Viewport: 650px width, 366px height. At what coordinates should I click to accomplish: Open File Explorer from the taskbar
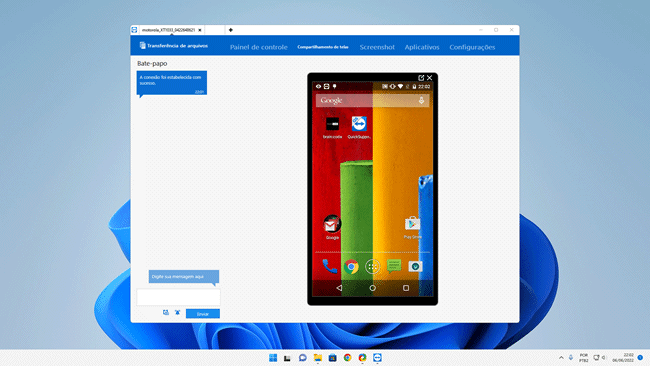pos(318,358)
